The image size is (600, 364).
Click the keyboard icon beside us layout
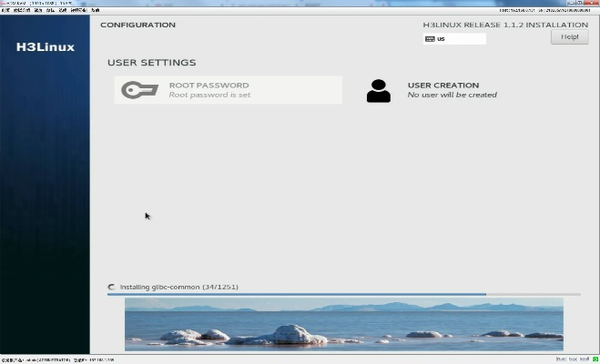click(430, 39)
